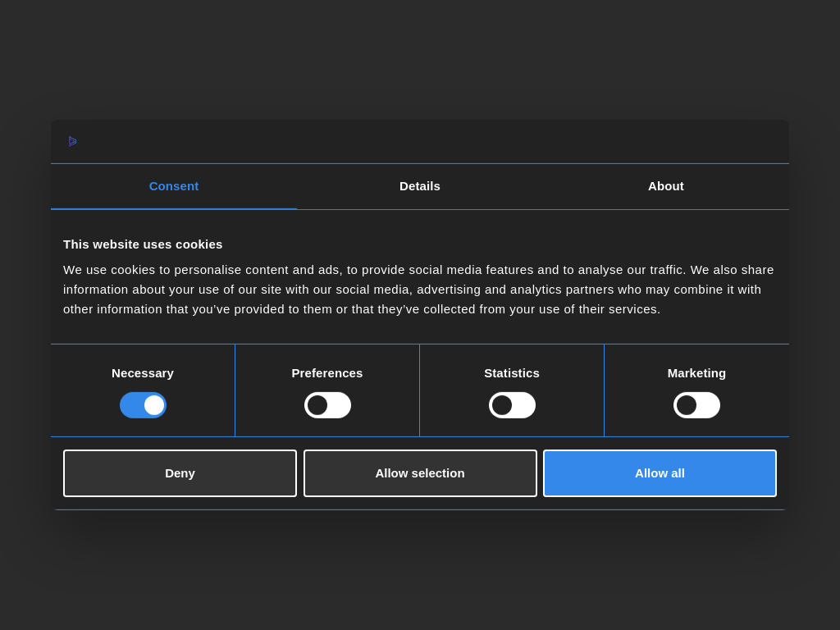Toggle the Necessary cookies switch
The height and width of the screenshot is (630, 840).
point(143,405)
